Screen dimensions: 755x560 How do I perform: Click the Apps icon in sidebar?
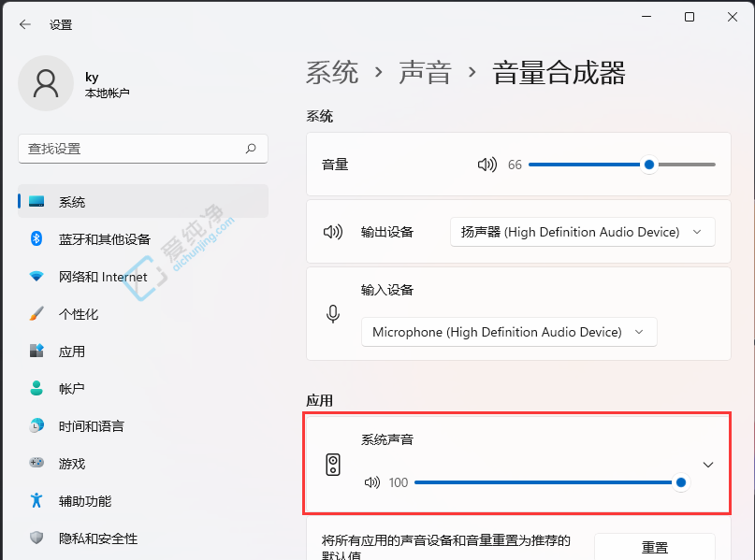(x=36, y=351)
